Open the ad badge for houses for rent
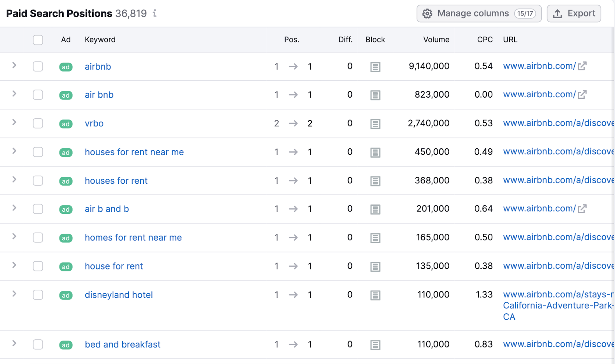 pyautogui.click(x=66, y=181)
